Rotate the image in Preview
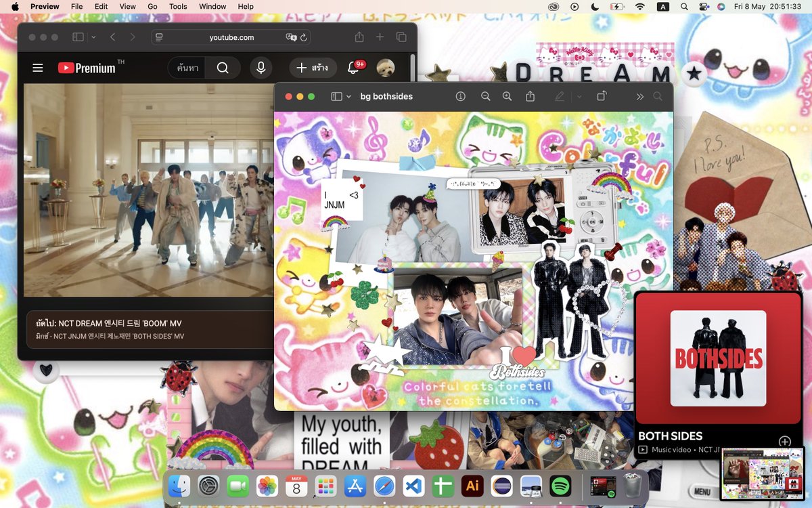The height and width of the screenshot is (508, 812). 602,97
